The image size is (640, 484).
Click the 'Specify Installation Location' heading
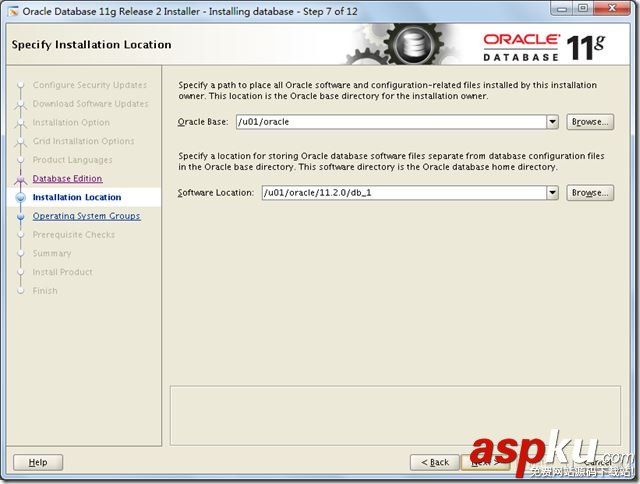[x=91, y=44]
